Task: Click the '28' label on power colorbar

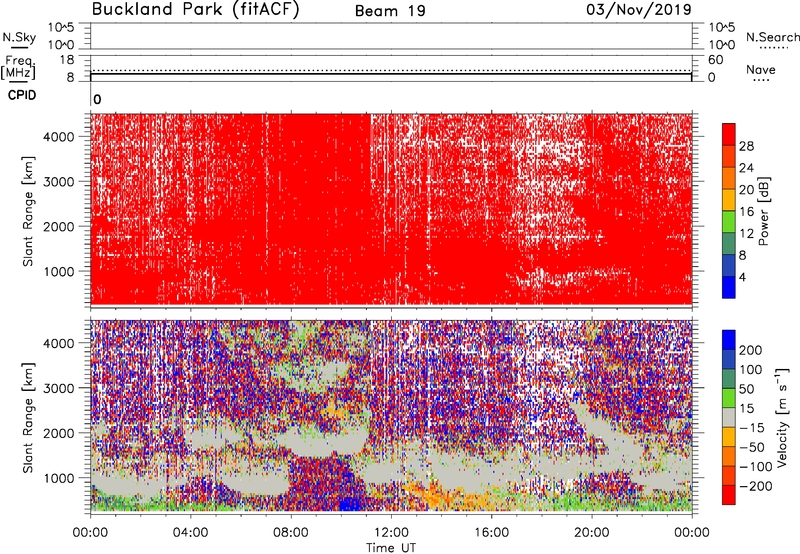Action: click(746, 146)
